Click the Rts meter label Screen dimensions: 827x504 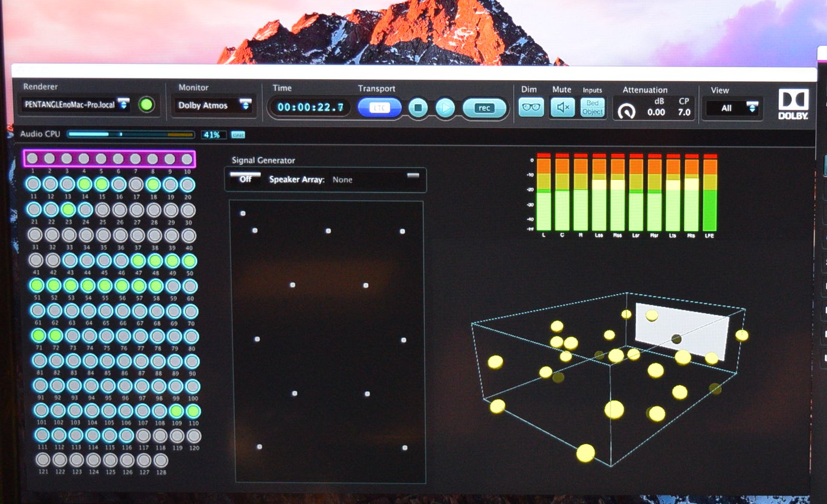click(691, 236)
